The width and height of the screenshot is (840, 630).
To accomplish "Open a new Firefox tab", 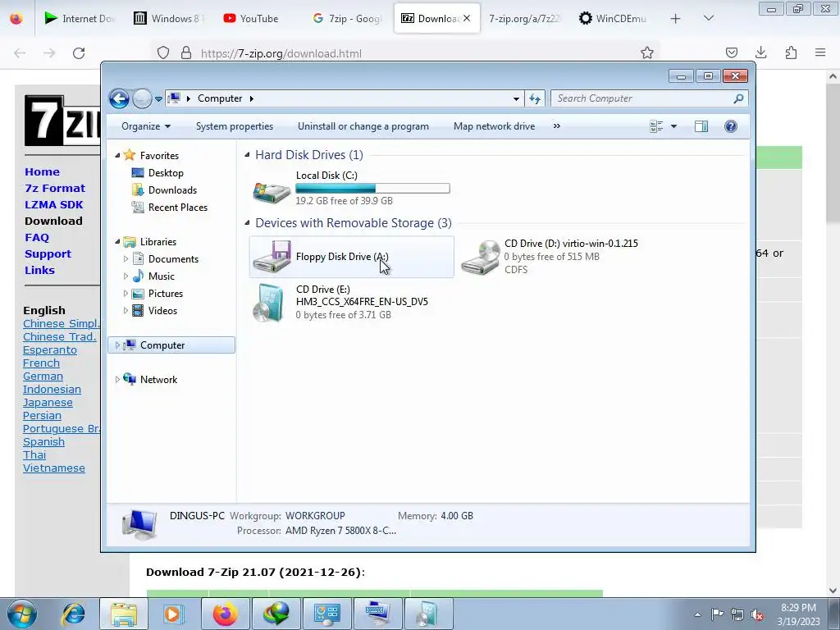I will (676, 19).
